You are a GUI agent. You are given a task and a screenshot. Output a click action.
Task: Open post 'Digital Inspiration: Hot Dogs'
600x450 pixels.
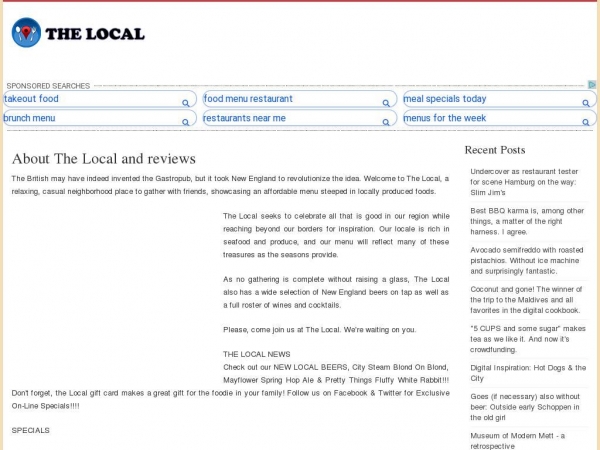(x=528, y=373)
